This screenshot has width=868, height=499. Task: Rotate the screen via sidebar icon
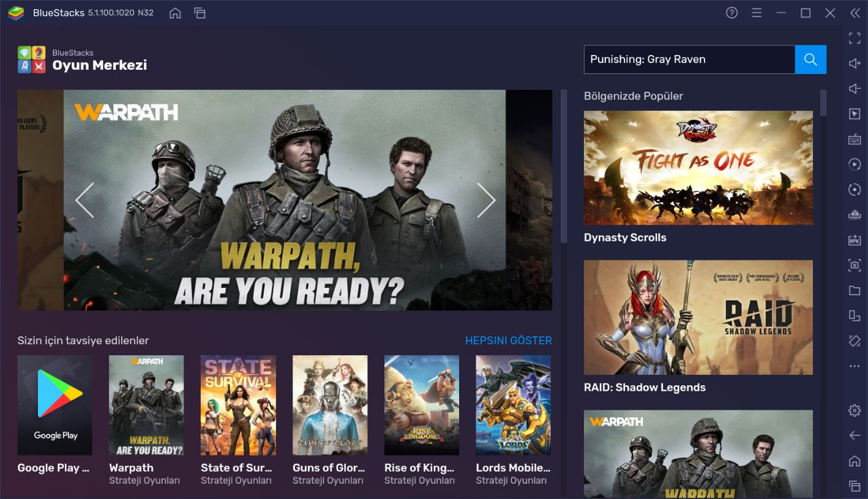pos(855,316)
